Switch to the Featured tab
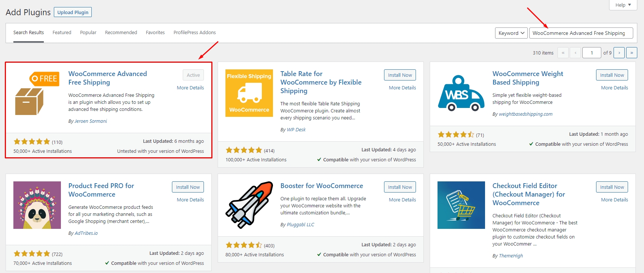Image resolution: width=644 pixels, height=273 pixels. coord(62,33)
